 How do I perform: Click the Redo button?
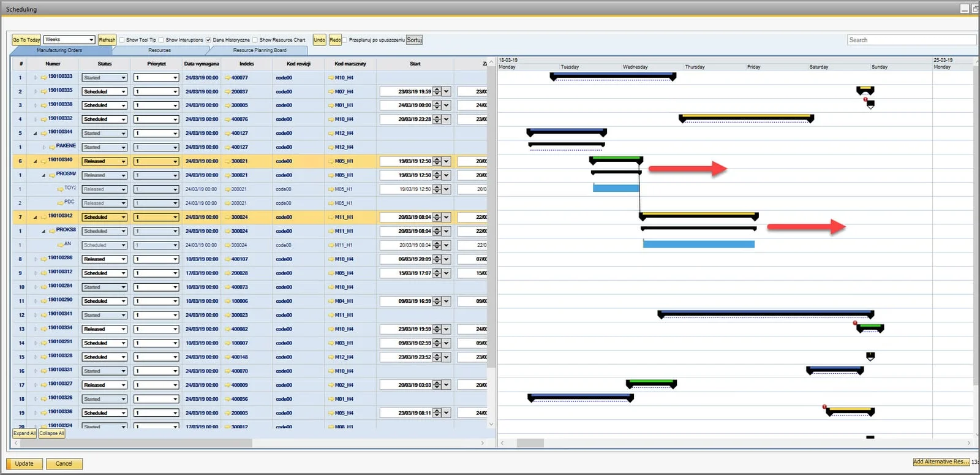(335, 40)
